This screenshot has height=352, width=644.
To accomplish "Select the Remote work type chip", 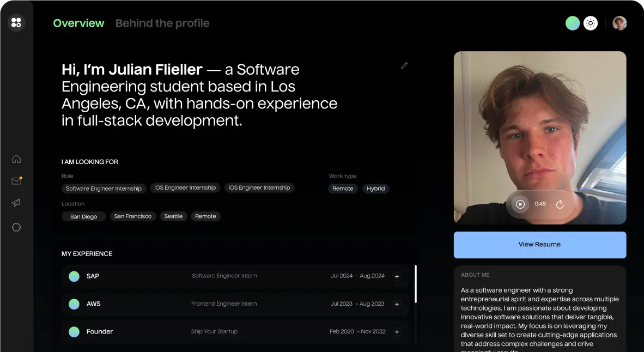I will pos(343,188).
